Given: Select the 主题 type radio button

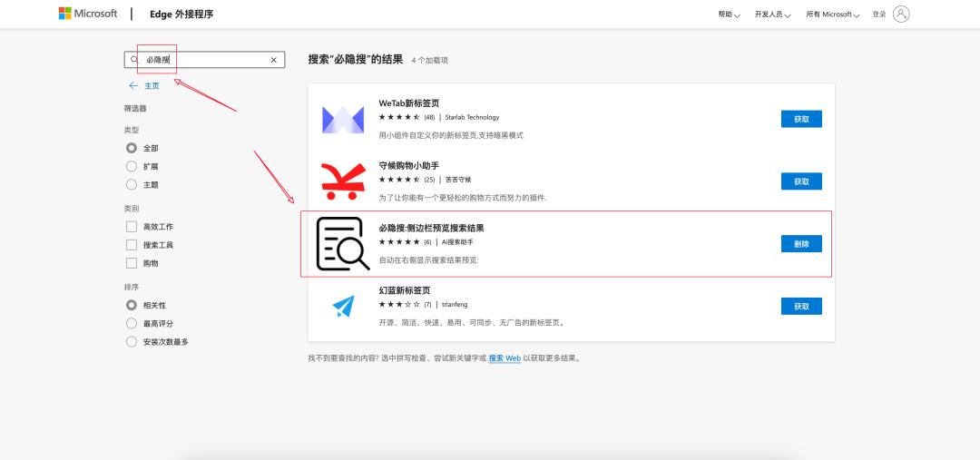Looking at the screenshot, I should pos(132,184).
